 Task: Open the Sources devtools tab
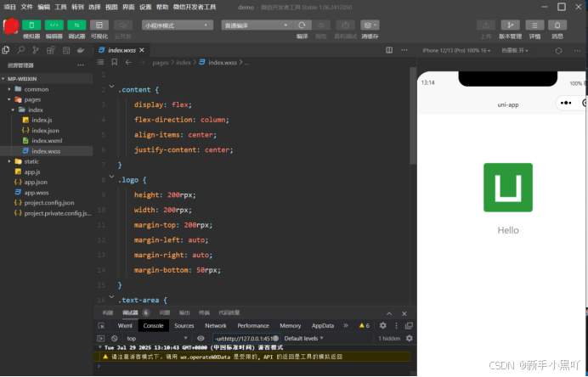184,326
